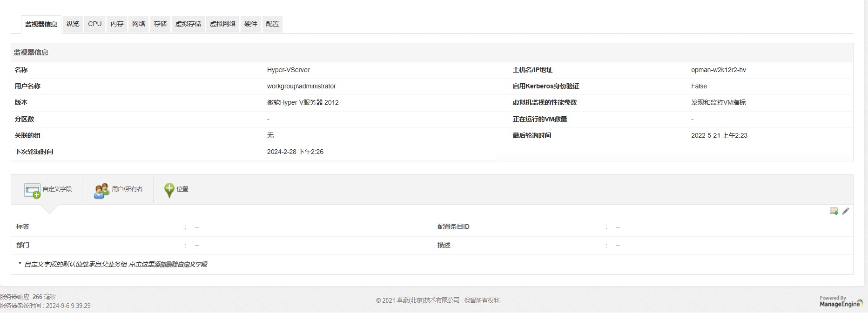
Task: Open the 用户/所有者 section label
Action: [x=127, y=189]
